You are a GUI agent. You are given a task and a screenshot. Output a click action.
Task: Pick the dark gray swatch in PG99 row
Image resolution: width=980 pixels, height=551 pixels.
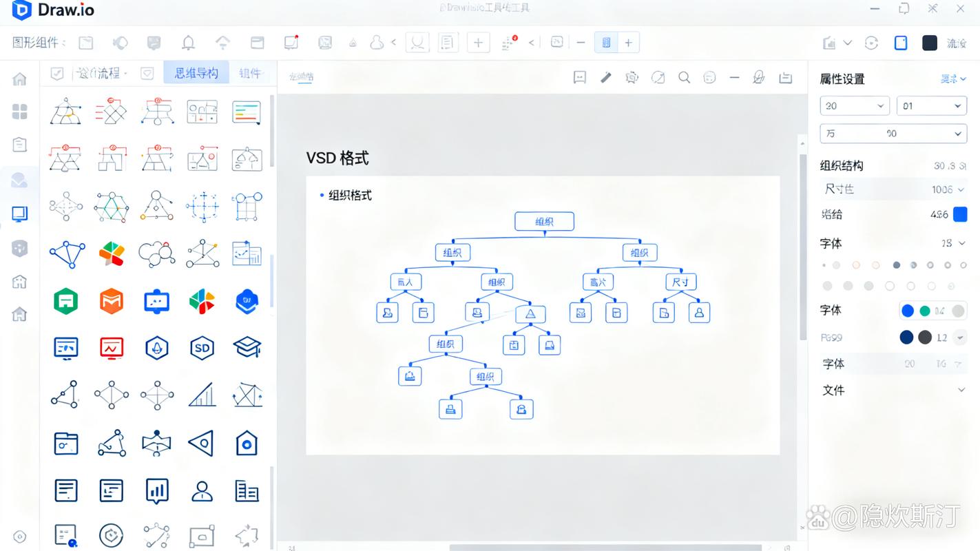click(925, 337)
